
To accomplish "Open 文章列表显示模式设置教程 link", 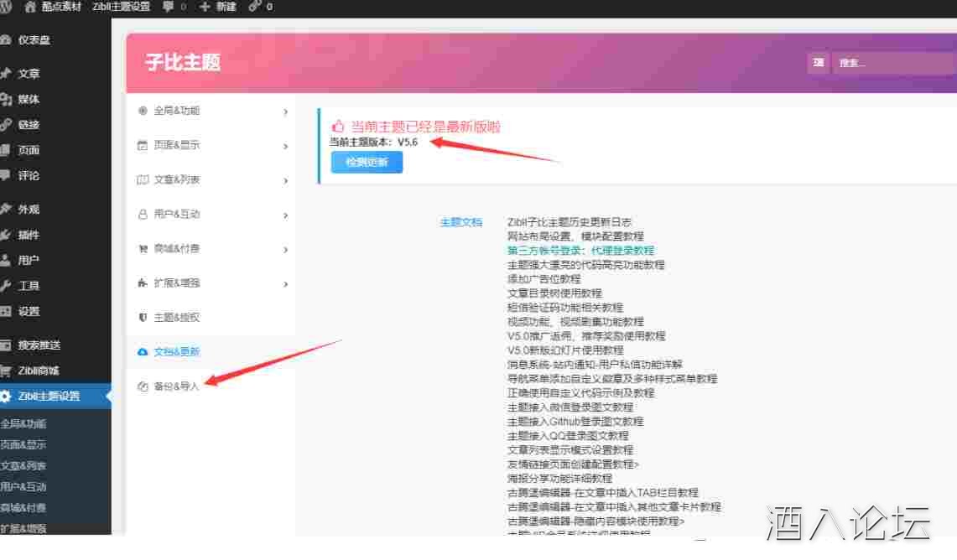I will click(570, 449).
